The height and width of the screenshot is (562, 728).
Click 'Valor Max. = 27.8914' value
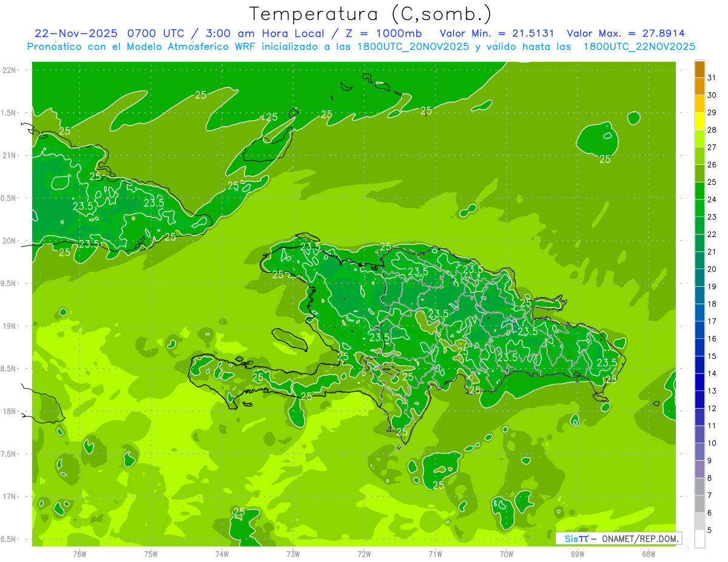click(x=625, y=33)
